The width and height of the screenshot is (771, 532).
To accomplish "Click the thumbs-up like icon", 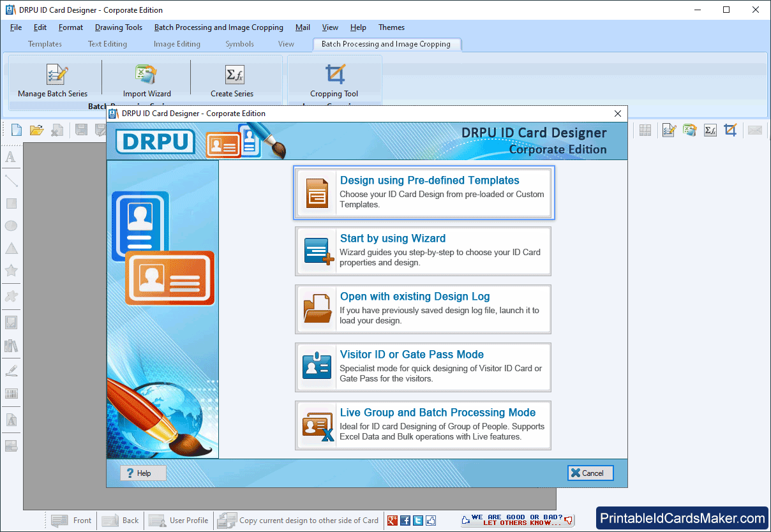I will pyautogui.click(x=431, y=521).
